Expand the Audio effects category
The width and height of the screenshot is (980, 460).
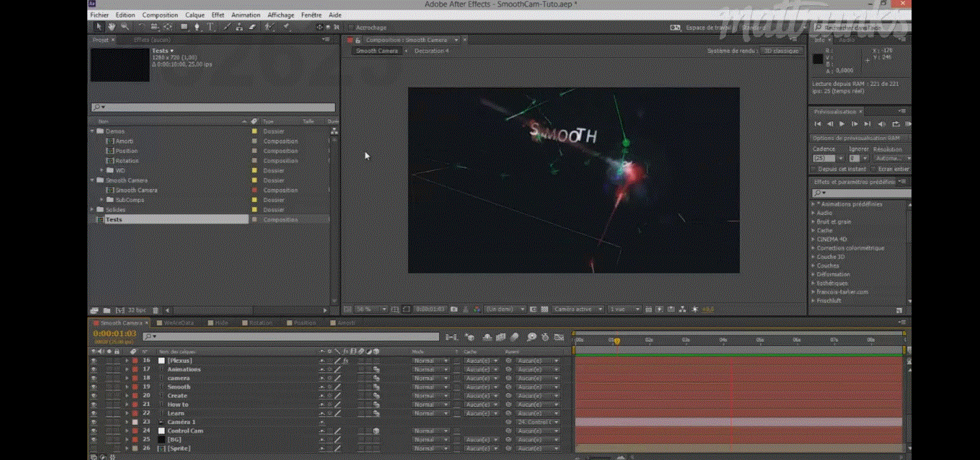click(813, 213)
